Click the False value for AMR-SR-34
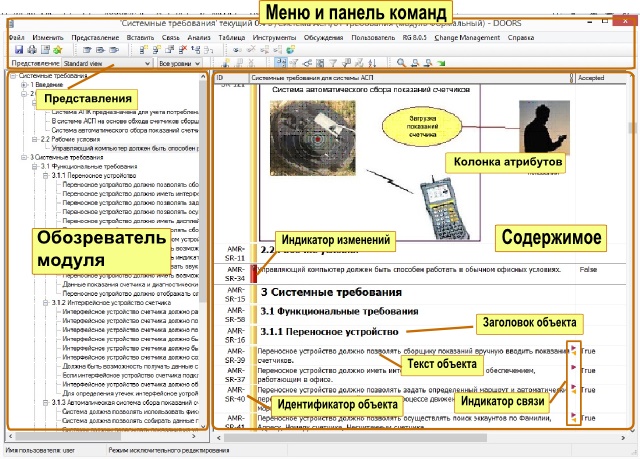 point(588,270)
